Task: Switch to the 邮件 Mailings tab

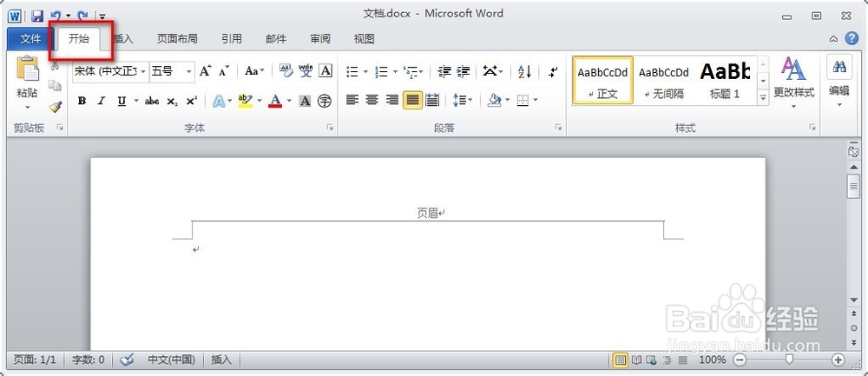Action: pyautogui.click(x=276, y=39)
